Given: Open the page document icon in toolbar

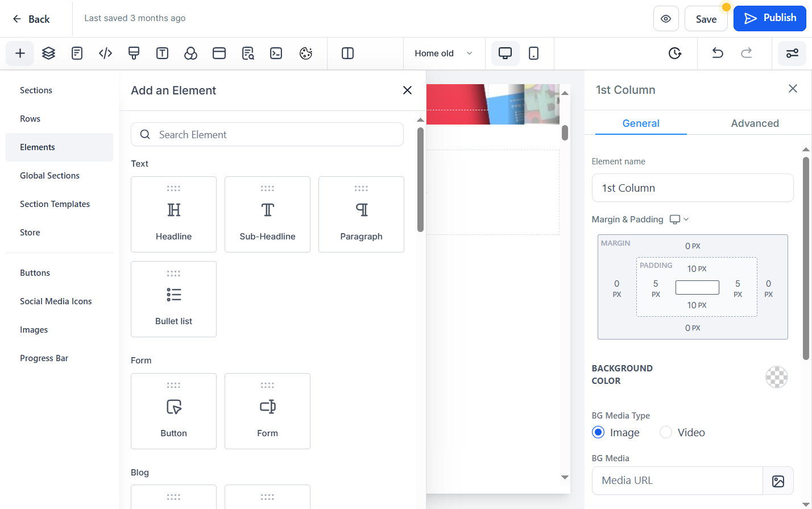Looking at the screenshot, I should click(77, 53).
